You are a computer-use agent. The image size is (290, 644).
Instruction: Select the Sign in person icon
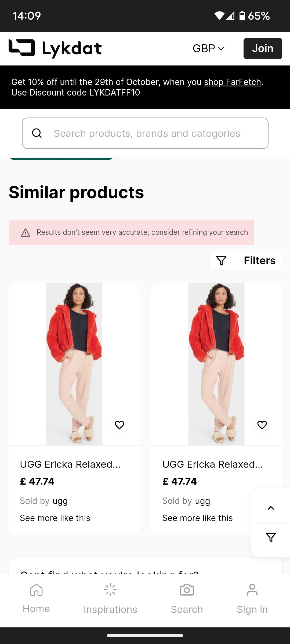click(x=252, y=589)
